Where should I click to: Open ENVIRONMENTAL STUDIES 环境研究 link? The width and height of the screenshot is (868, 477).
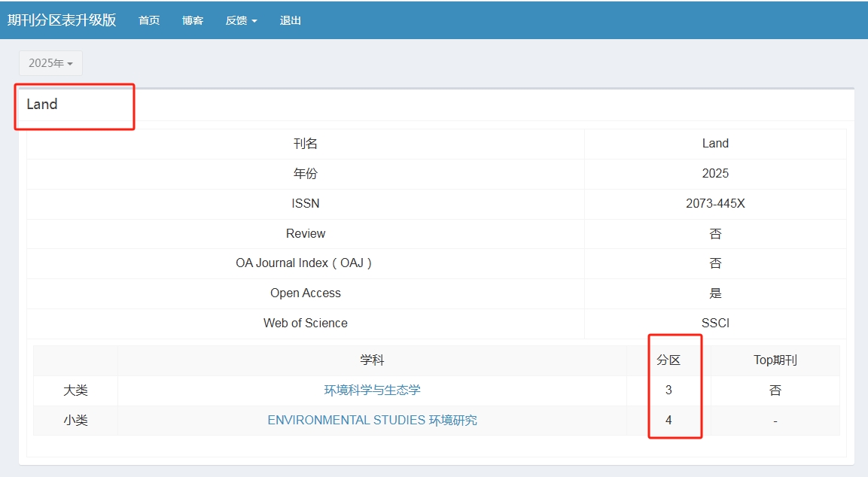click(372, 421)
